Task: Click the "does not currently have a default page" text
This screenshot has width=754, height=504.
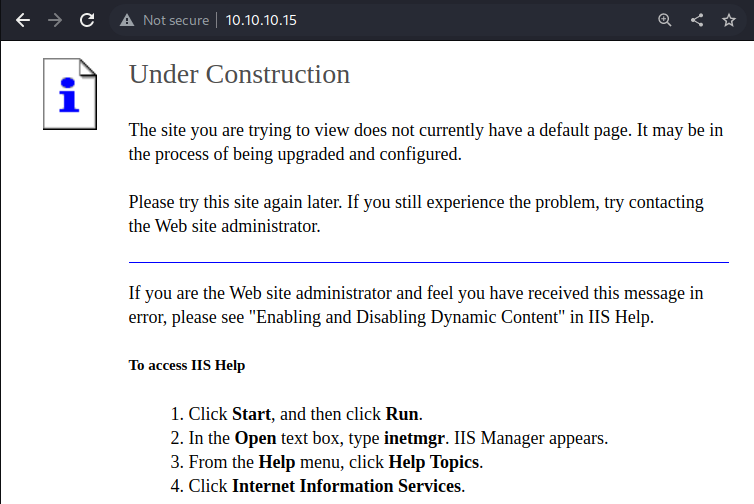Action: (491, 130)
